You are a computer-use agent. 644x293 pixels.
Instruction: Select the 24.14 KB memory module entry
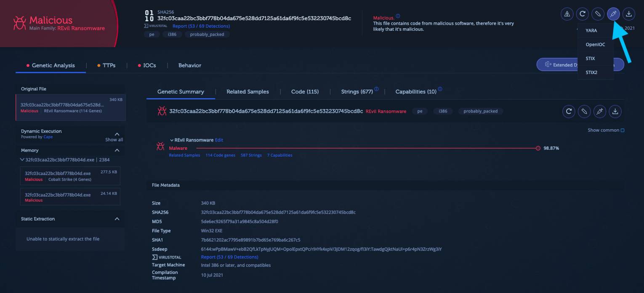point(70,197)
